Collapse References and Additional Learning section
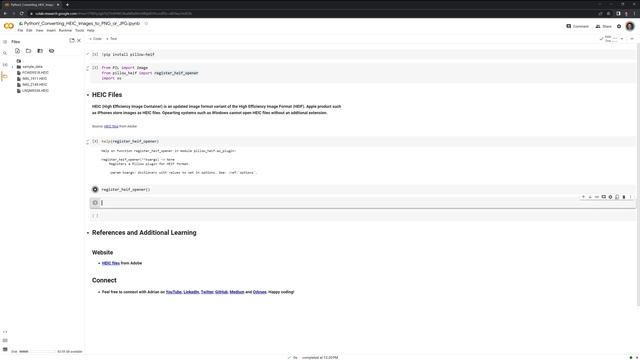This screenshot has width=640, height=360. click(x=88, y=233)
